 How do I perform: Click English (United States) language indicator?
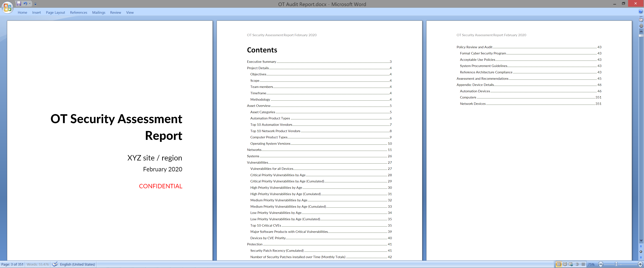click(x=77, y=264)
